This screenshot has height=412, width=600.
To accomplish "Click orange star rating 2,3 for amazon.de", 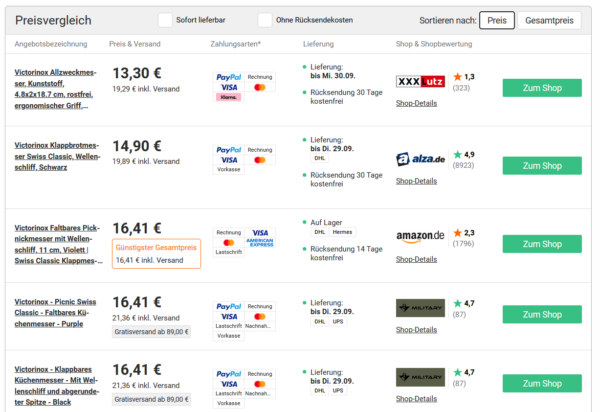I will point(463,233).
